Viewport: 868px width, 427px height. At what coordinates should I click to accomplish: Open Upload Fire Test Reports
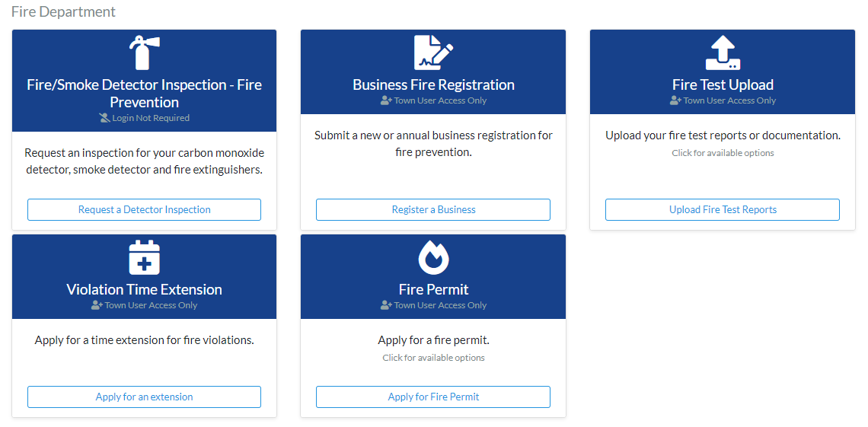click(723, 209)
